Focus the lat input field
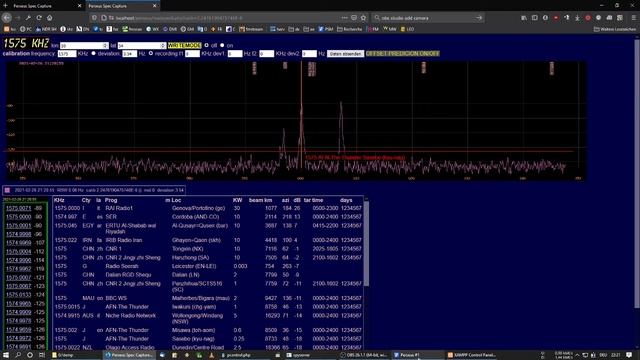The height and width of the screenshot is (360, 640). click(x=142, y=46)
